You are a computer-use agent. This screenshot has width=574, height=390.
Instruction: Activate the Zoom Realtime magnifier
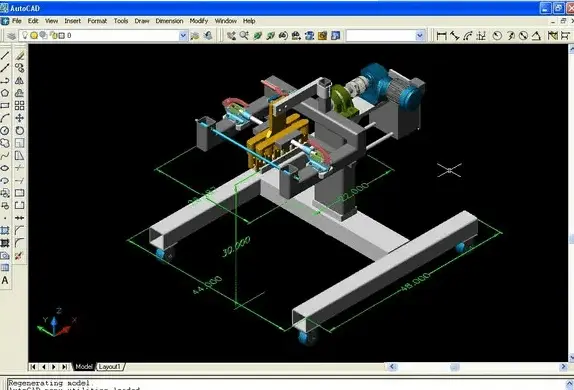pos(244,36)
